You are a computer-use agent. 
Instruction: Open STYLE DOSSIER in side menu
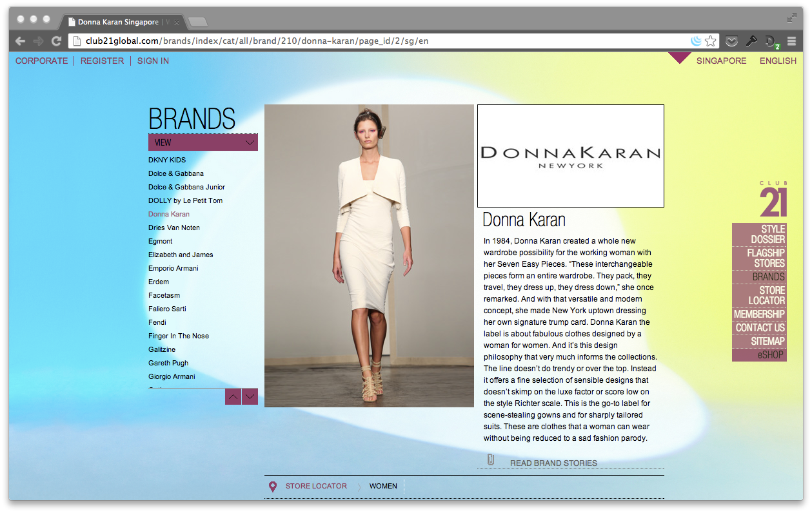[x=759, y=234]
